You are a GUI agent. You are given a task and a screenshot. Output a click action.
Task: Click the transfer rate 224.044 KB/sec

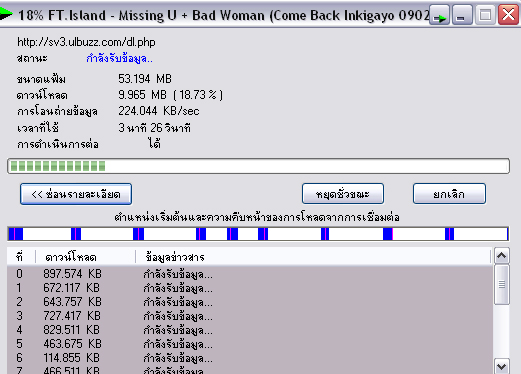pos(159,111)
